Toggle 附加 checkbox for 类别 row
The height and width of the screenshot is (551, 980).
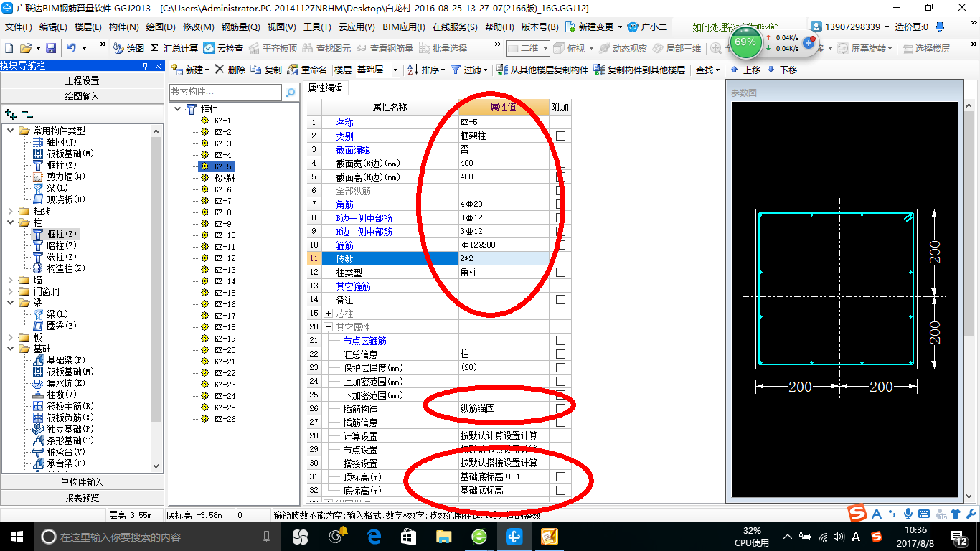pyautogui.click(x=560, y=136)
